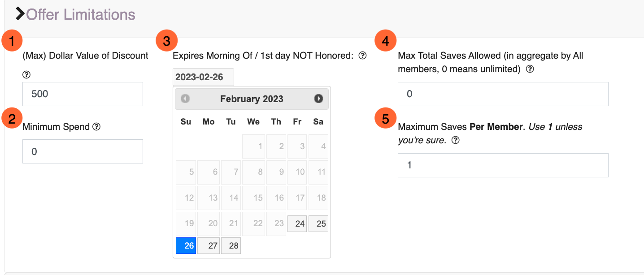The width and height of the screenshot is (644, 275).
Task: Focus the Max Dollar Value field containing 500
Action: click(83, 94)
